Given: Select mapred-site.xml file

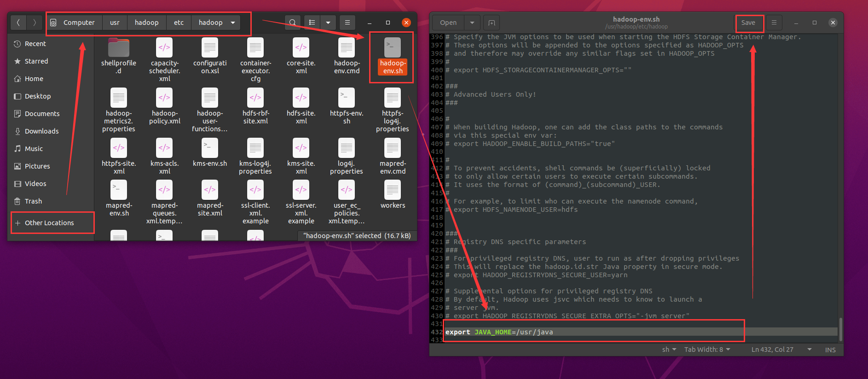Looking at the screenshot, I should pyautogui.click(x=210, y=198).
